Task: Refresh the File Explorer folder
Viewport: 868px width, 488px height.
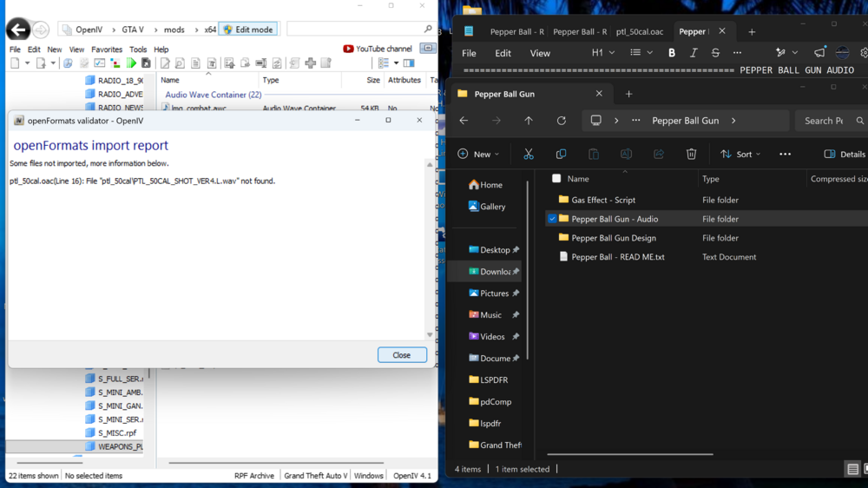Action: pos(562,121)
